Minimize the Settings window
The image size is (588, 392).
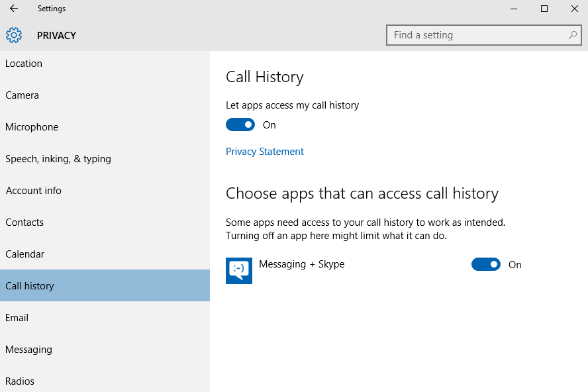(x=514, y=9)
